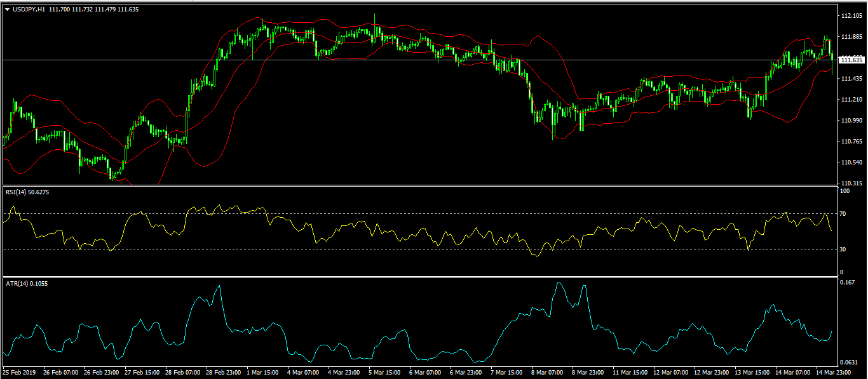This screenshot has height=379, width=868.
Task: Click the 5 Mar 15:00 time label
Action: [385, 372]
